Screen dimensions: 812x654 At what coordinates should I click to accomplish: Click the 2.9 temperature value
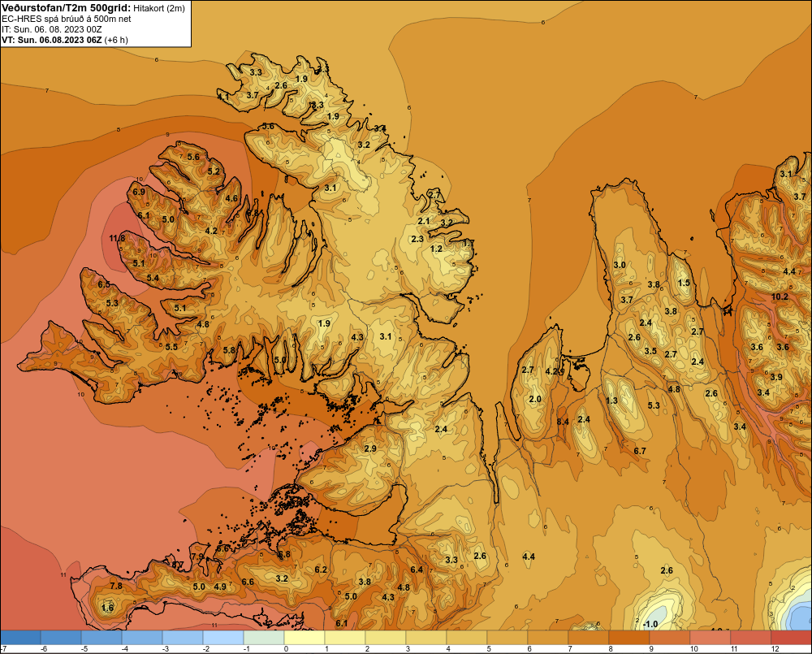pyautogui.click(x=370, y=448)
